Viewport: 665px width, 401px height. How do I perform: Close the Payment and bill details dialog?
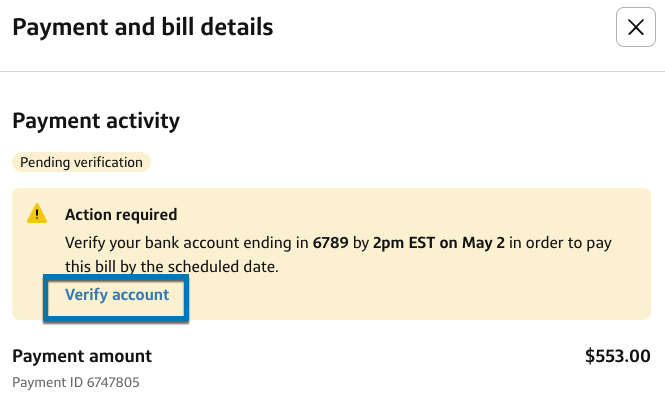pos(635,28)
